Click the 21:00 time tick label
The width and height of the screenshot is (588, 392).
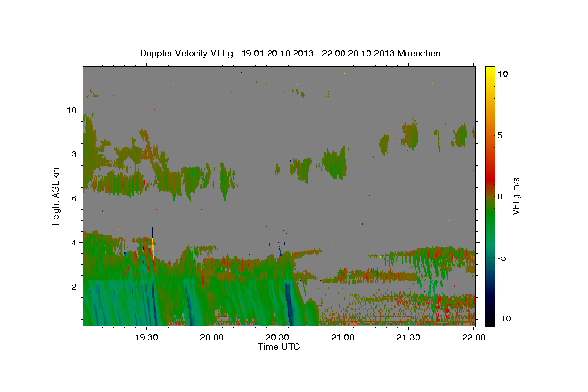point(343,337)
